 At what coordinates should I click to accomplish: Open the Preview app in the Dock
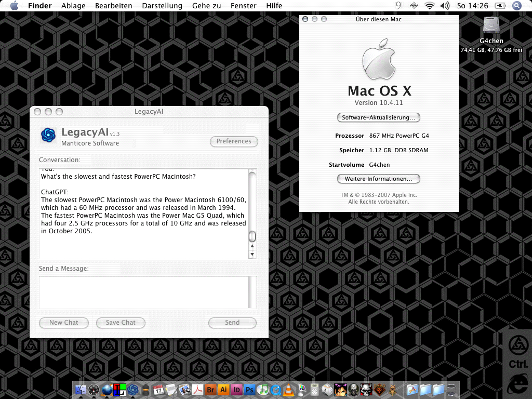tap(184, 390)
